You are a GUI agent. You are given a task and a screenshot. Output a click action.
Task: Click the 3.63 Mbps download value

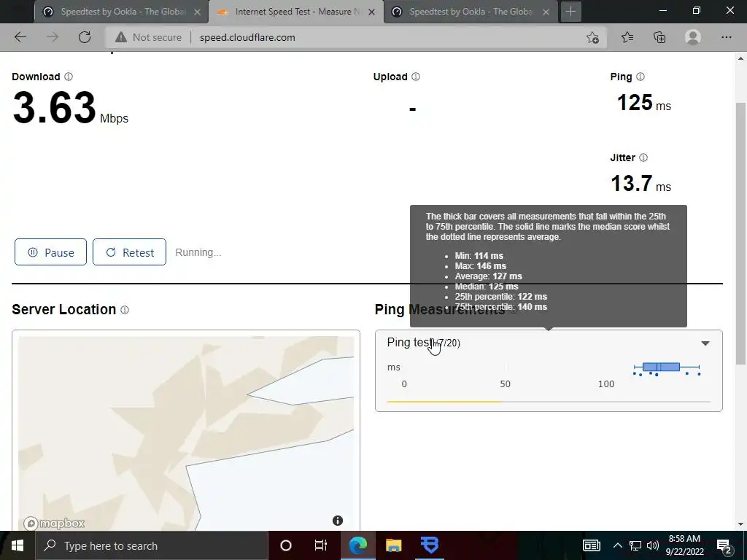tap(70, 109)
